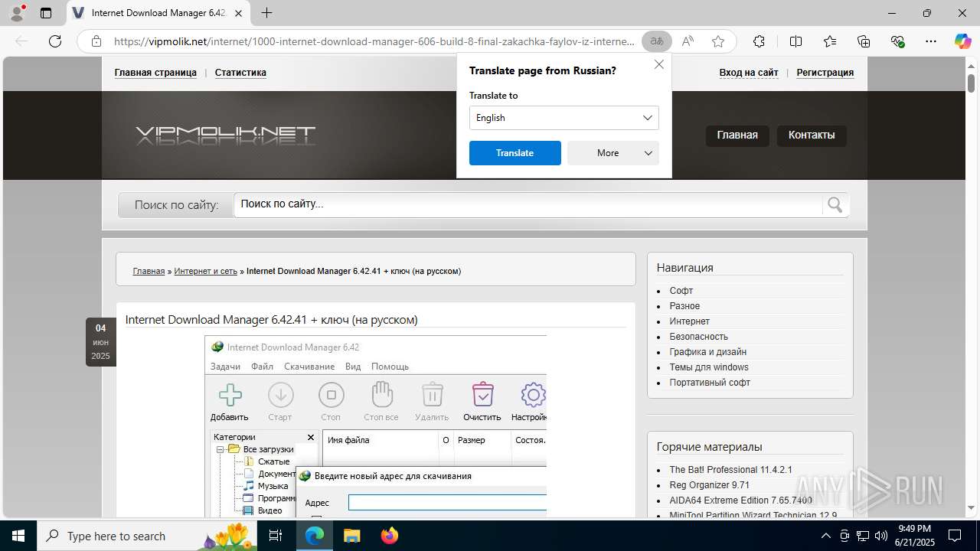Click the Internet Download Manager screenshot image
The width and height of the screenshot is (980, 551).
coord(376,426)
